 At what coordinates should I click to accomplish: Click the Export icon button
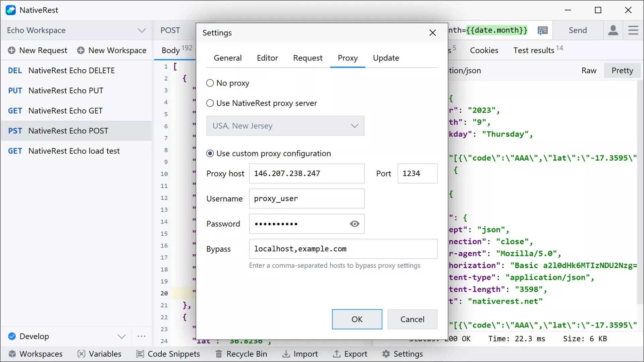click(x=336, y=354)
